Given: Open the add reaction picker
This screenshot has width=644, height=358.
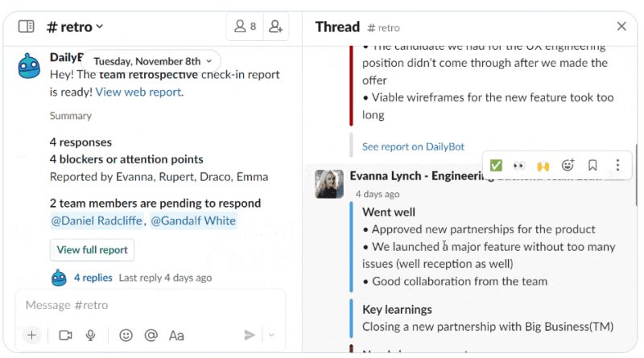Looking at the screenshot, I should click(x=568, y=165).
